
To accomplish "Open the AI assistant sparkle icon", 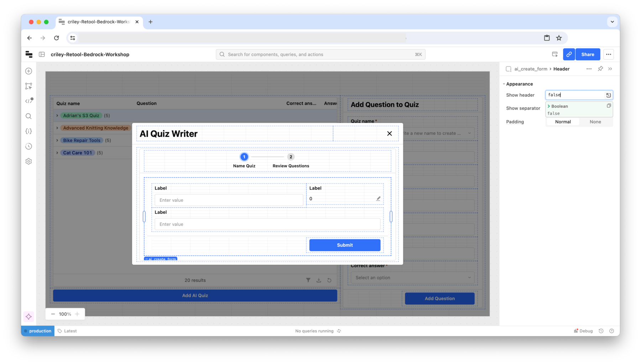I will click(x=29, y=317).
